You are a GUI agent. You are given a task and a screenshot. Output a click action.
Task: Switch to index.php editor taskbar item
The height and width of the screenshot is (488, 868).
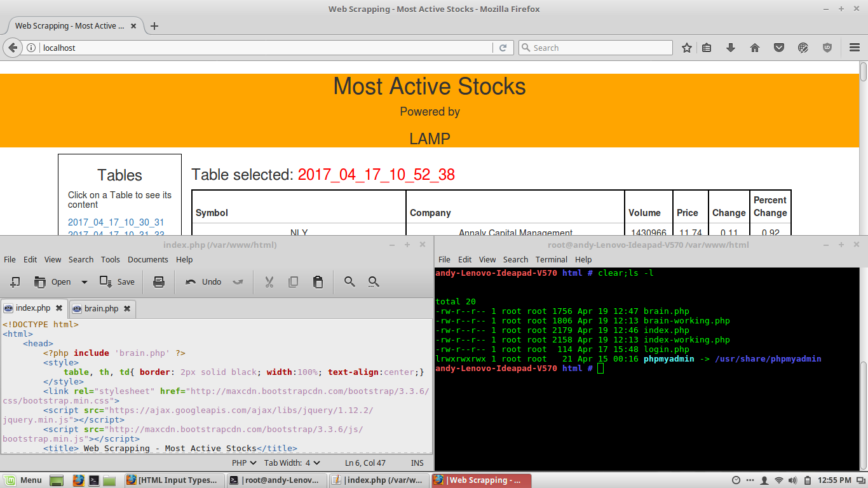pos(379,480)
